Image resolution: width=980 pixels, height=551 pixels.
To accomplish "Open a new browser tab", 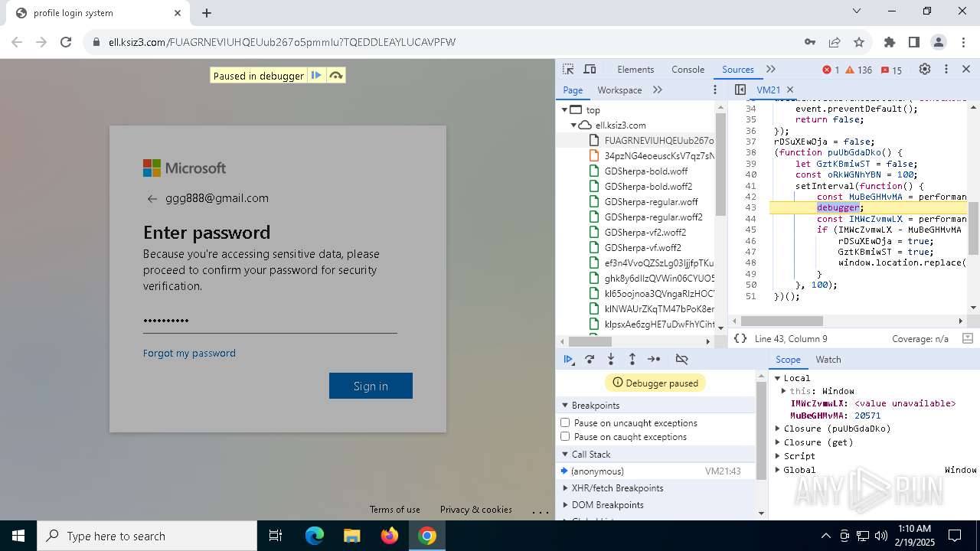I will (207, 13).
